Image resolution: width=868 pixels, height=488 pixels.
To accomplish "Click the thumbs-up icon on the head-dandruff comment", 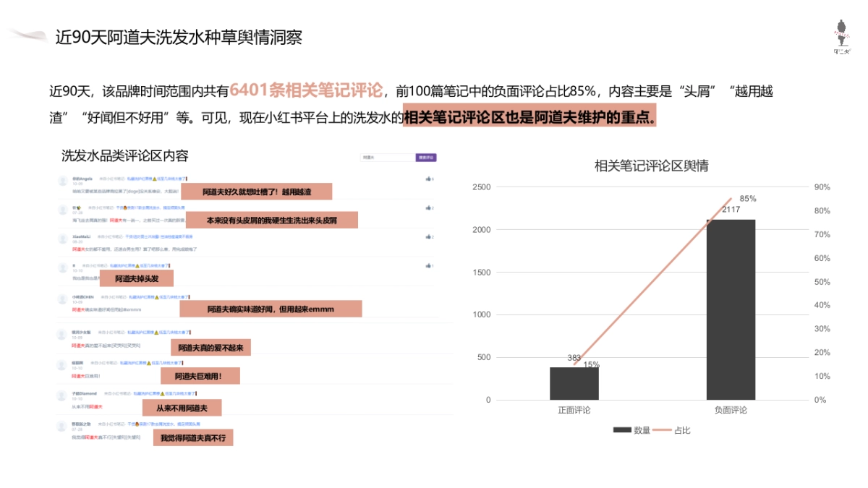I will (427, 209).
